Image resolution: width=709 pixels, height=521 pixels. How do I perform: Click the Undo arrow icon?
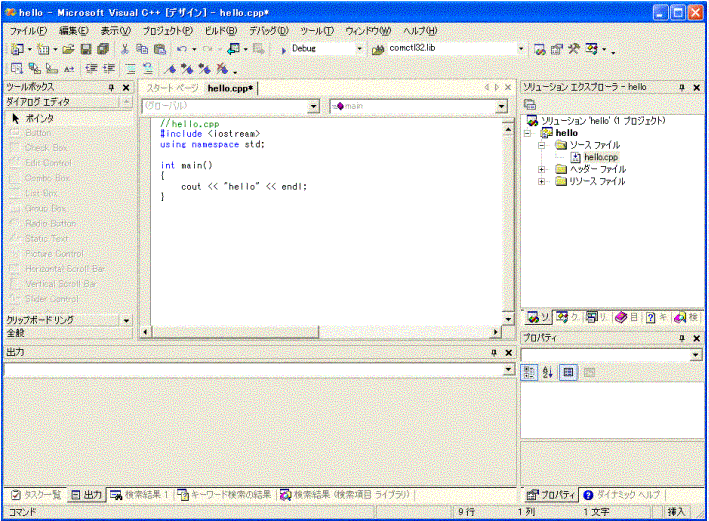(181, 48)
